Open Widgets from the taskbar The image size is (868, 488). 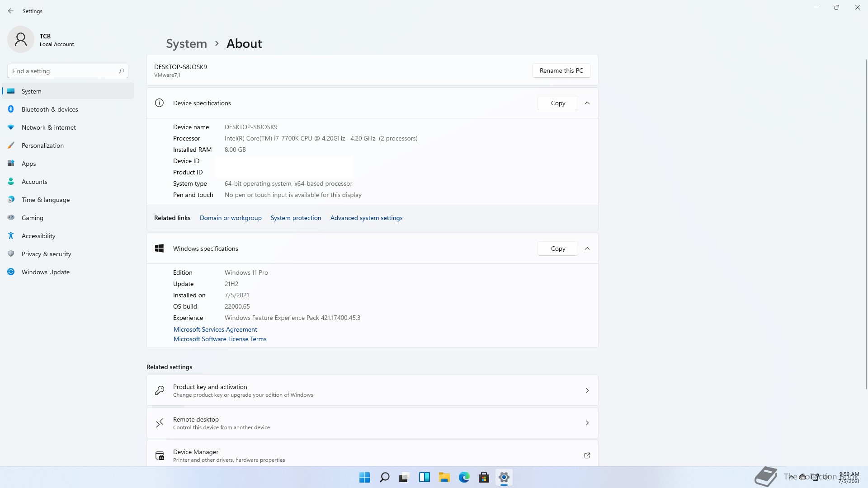[x=424, y=477]
